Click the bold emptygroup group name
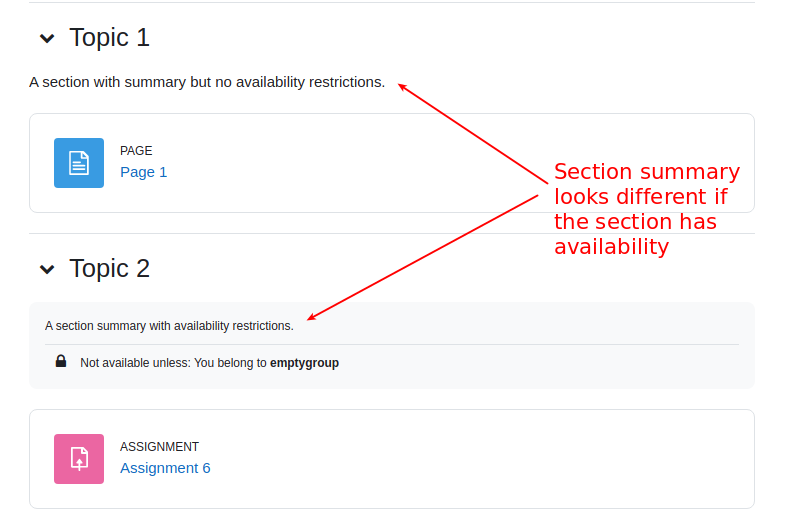 pos(304,363)
